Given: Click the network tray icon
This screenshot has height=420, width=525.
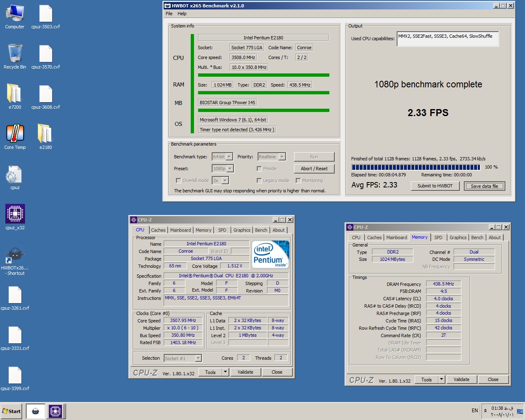Looking at the screenshot, I should pyautogui.click(x=520, y=411).
